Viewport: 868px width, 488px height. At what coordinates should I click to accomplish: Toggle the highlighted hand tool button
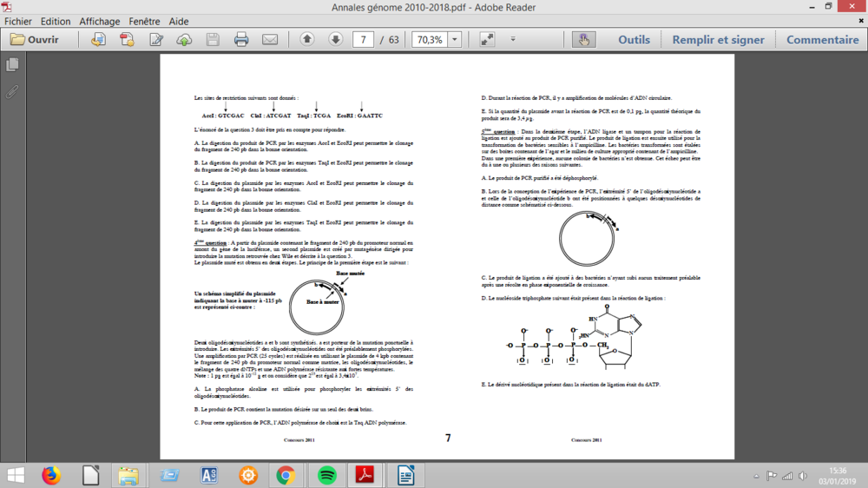[583, 40]
